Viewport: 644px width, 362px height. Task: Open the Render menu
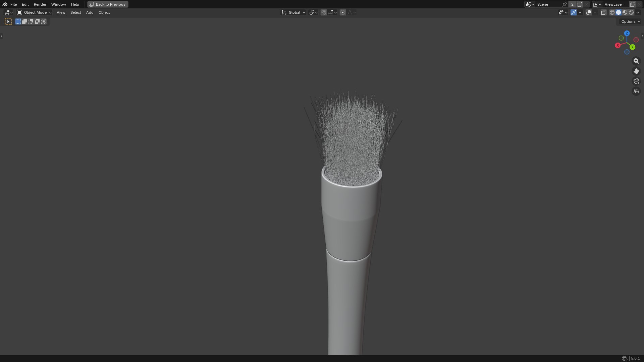[40, 4]
